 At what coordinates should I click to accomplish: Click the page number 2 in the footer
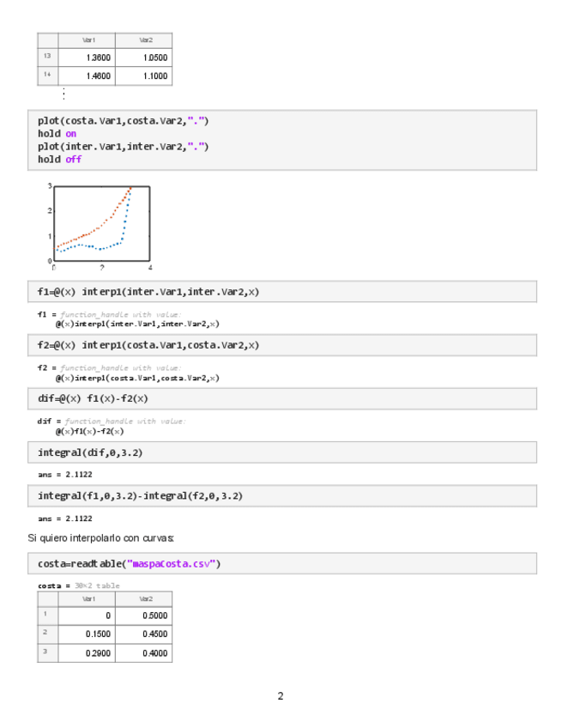[x=281, y=695]
